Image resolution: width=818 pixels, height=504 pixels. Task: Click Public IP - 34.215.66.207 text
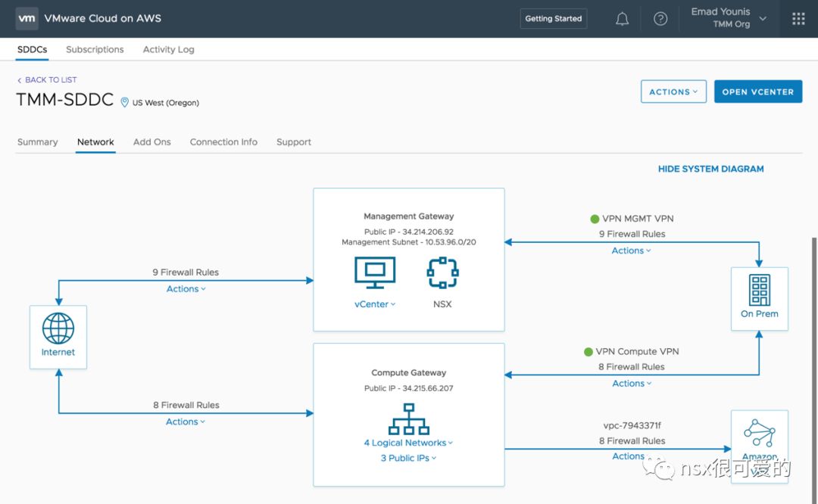tap(408, 388)
